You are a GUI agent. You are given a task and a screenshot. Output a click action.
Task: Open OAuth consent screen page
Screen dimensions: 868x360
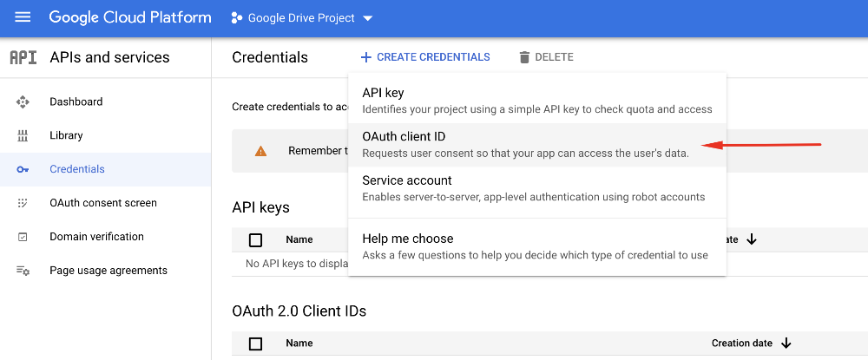pos(105,203)
